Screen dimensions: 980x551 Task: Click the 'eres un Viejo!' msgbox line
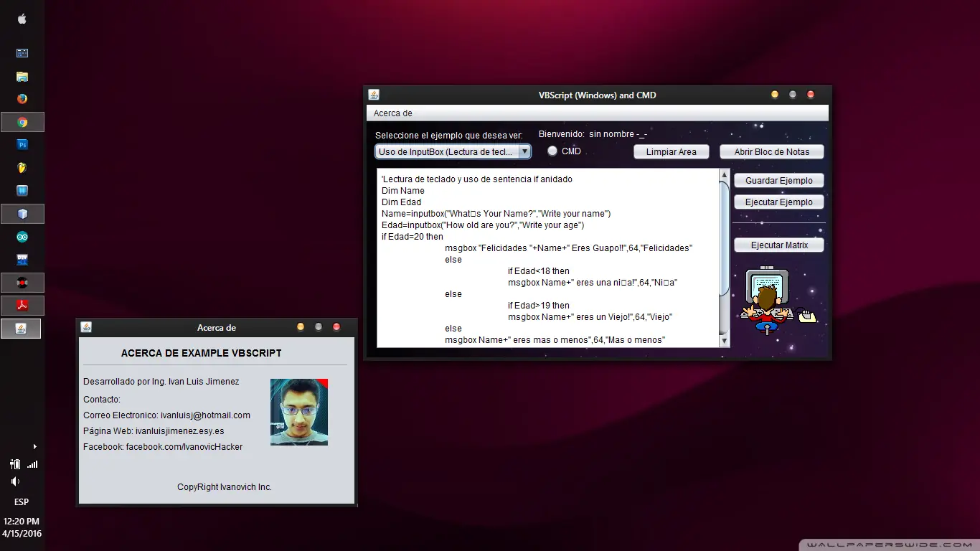[590, 317]
